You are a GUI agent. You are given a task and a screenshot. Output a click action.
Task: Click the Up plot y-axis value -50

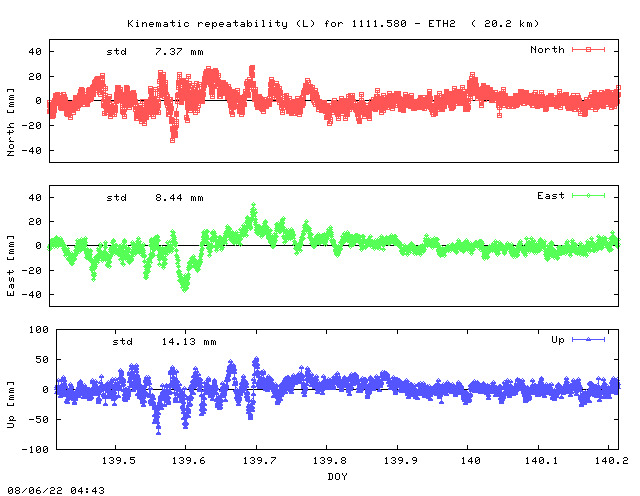click(x=38, y=420)
